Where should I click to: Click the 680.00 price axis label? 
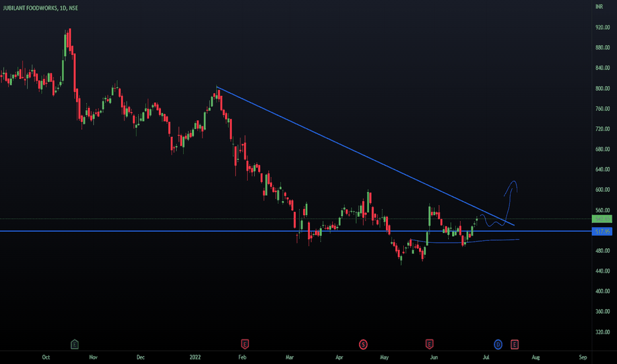(x=602, y=149)
